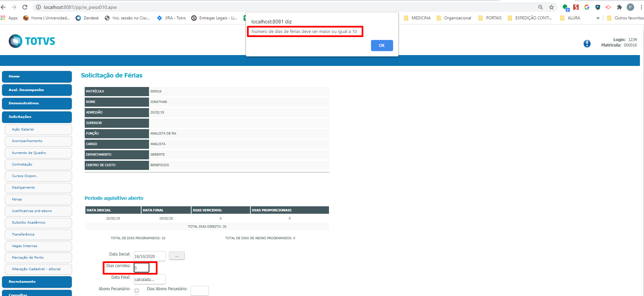The width and height of the screenshot is (644, 296).
Task: Open the Zendesk bookmark
Action: coord(87,18)
